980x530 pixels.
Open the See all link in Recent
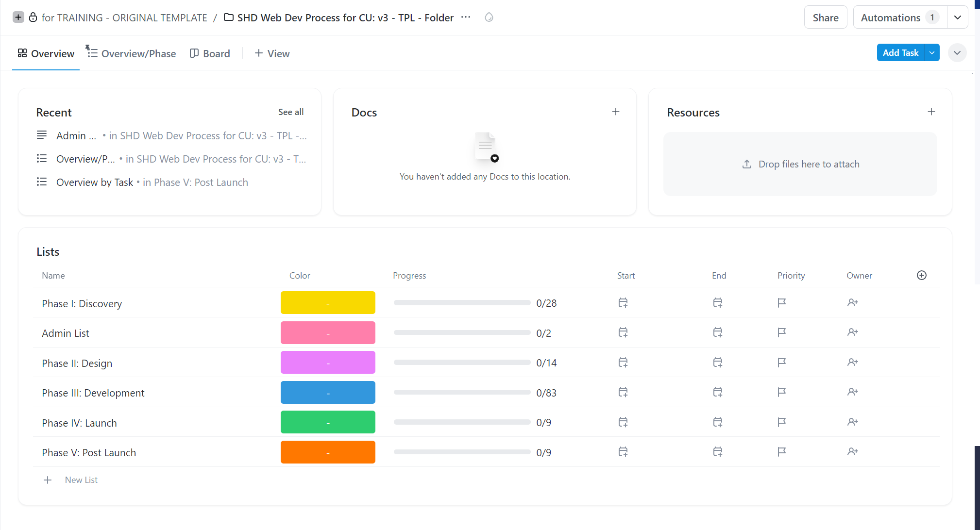point(290,112)
